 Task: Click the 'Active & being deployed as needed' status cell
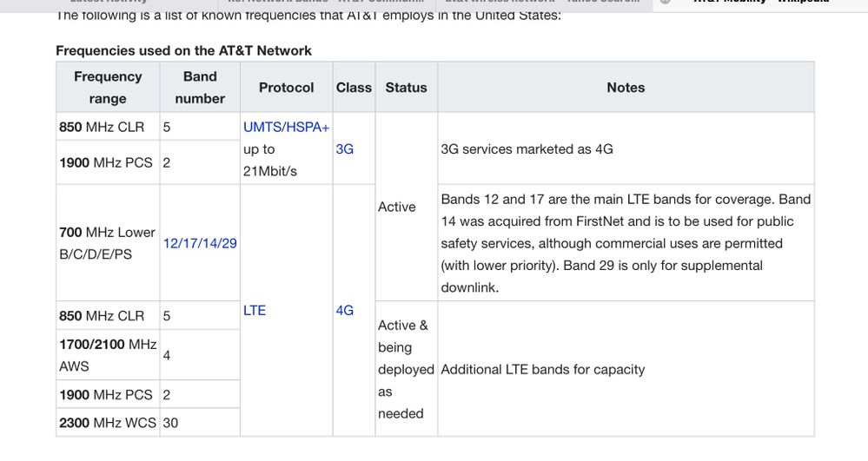[x=405, y=369]
